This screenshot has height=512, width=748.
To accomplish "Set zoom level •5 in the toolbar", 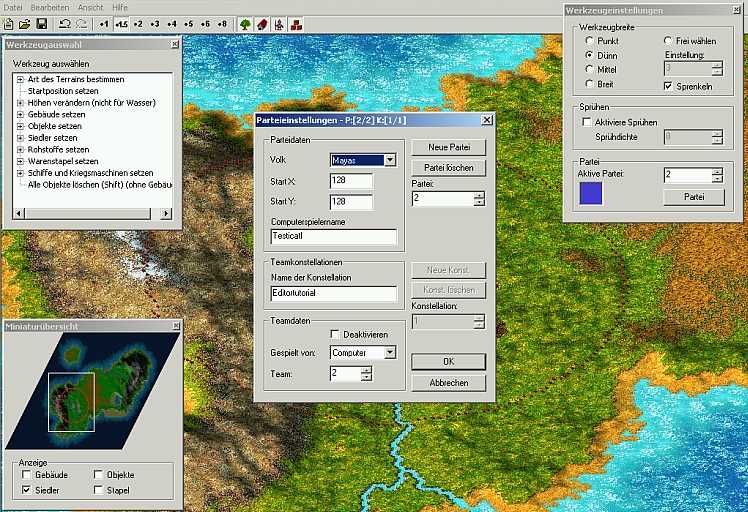I will coord(188,24).
